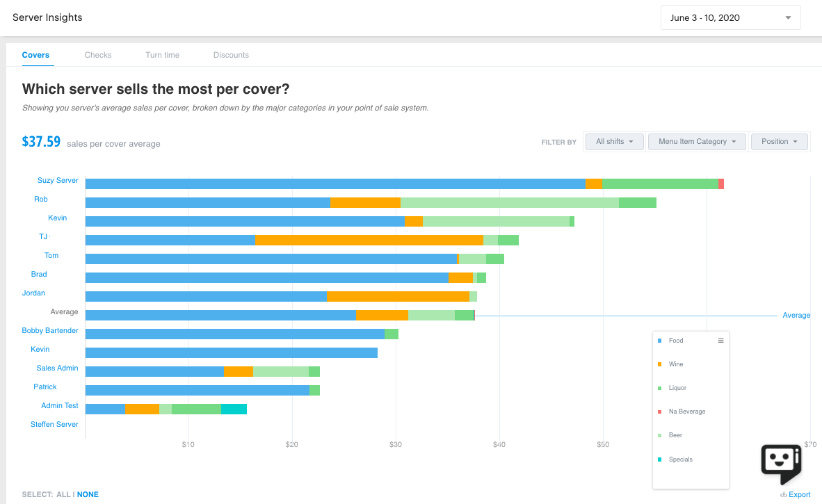Viewport: 822px width, 504px height.
Task: Select NONE to deselect all servers
Action: tap(88, 494)
